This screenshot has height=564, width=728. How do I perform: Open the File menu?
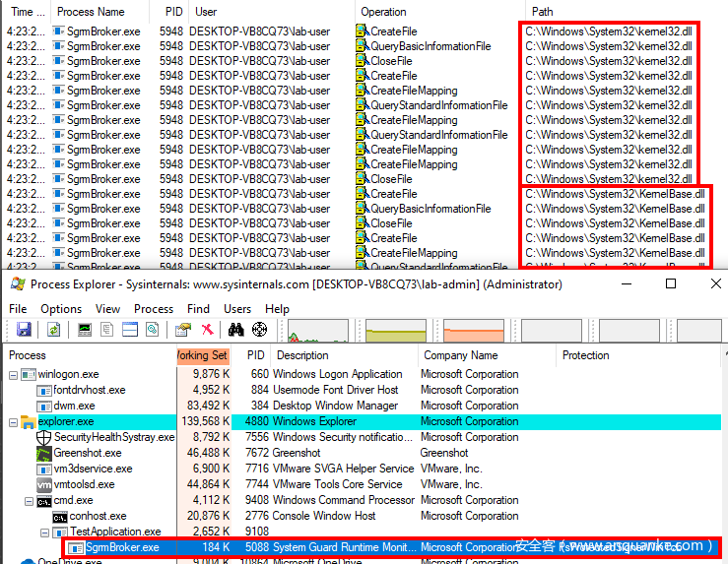click(18, 309)
